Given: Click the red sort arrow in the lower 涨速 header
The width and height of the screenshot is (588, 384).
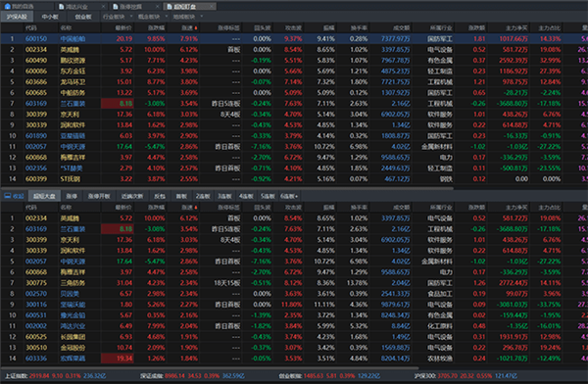Looking at the screenshot, I should click(195, 207).
